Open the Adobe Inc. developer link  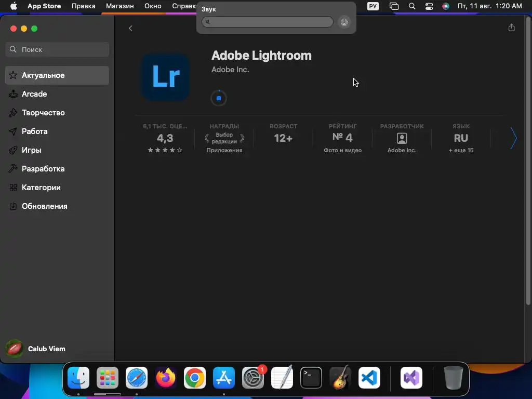coord(230,70)
